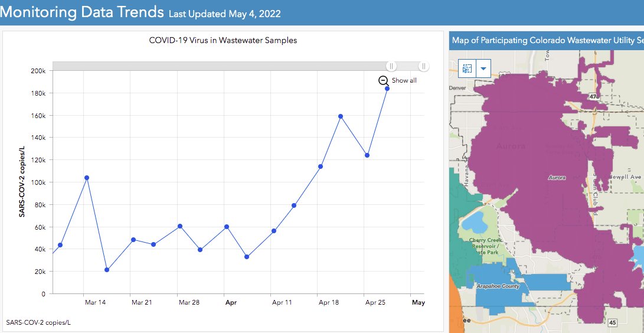644x333 pixels.
Task: Click the Show all zoom-out magnifier icon
Action: coord(384,80)
